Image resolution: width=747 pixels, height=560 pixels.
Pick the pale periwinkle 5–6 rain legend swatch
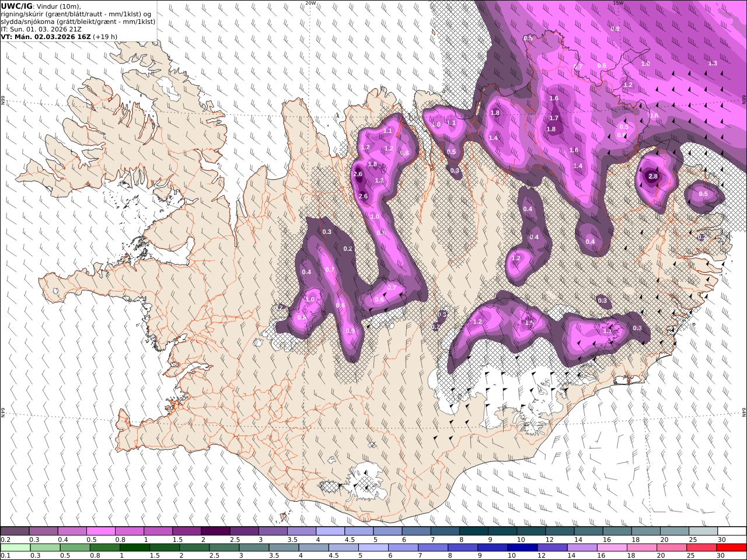point(373,548)
